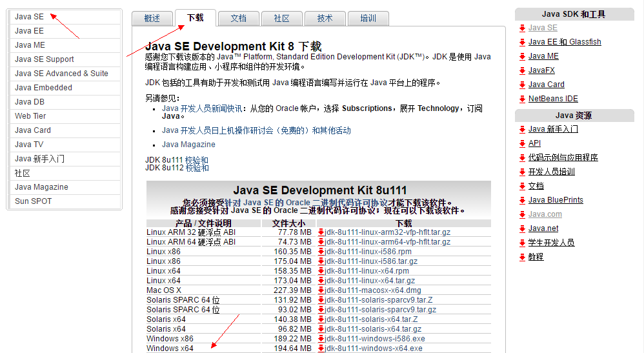
Task: Click download icon for jdk-8u111-windows-i586.exe
Action: pyautogui.click(x=321, y=339)
